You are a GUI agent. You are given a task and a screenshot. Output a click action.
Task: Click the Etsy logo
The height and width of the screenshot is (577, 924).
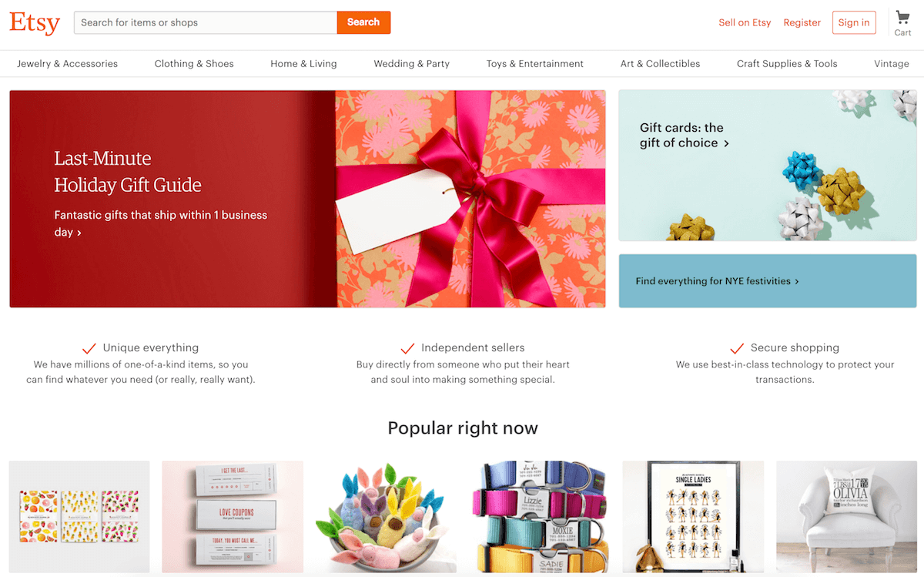click(35, 22)
